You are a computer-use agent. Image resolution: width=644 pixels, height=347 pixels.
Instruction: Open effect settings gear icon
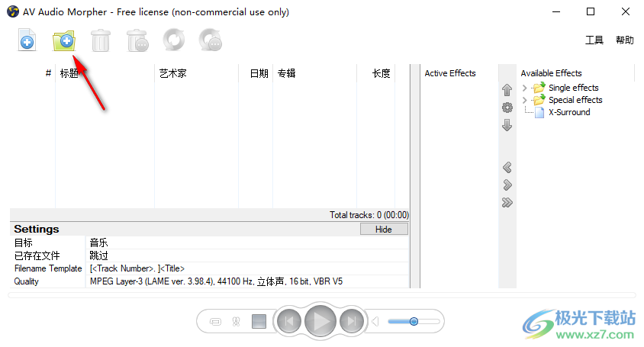click(x=507, y=108)
